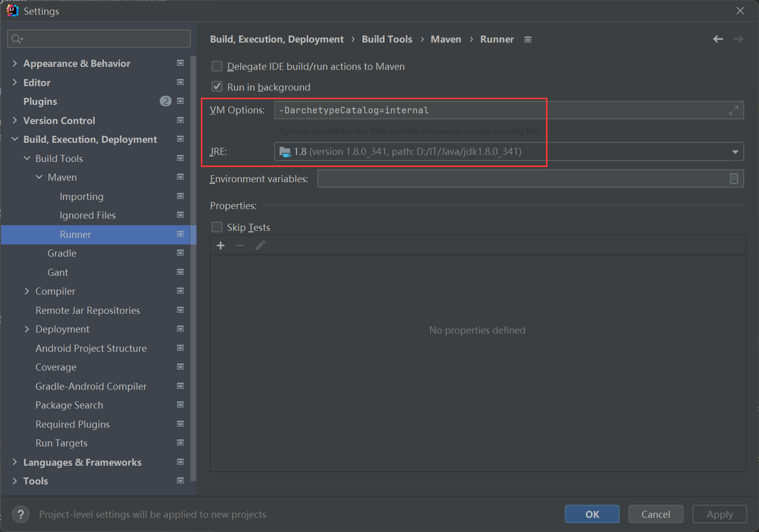Image resolution: width=759 pixels, height=532 pixels.
Task: Open Android Project Structure page
Action: (91, 348)
